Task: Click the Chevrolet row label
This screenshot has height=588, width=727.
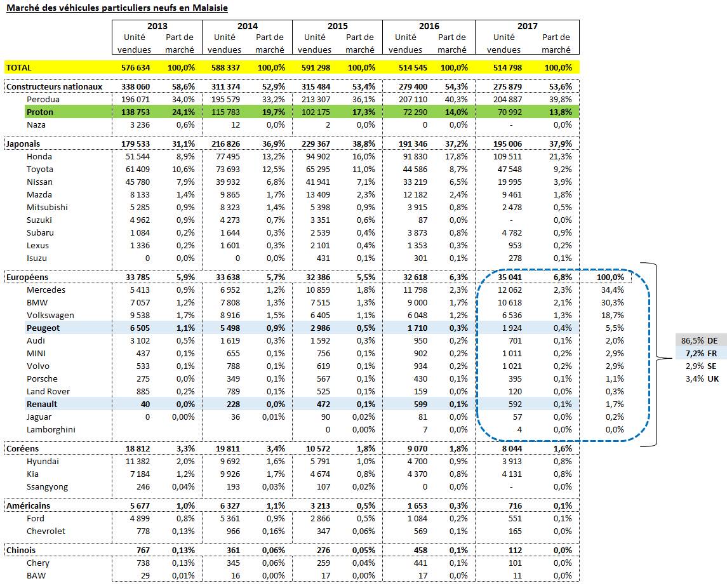Action: point(46,531)
